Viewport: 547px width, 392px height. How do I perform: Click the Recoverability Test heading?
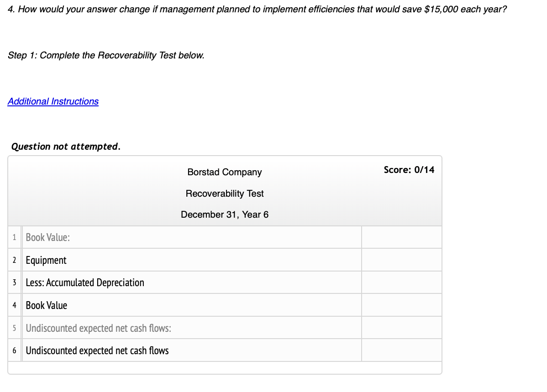tap(224, 193)
